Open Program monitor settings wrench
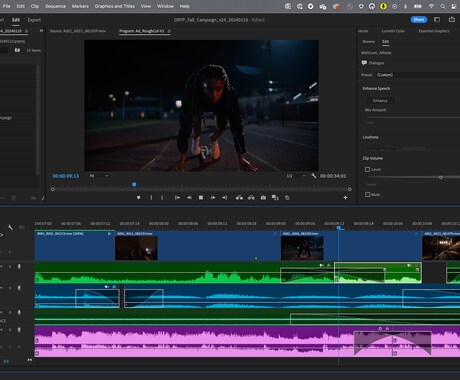The height and width of the screenshot is (380, 460). 314,175
